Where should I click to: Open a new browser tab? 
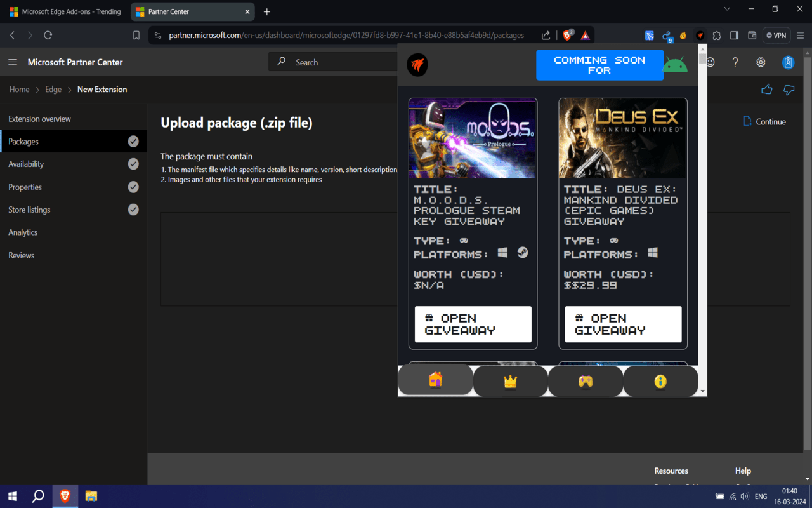tap(267, 11)
